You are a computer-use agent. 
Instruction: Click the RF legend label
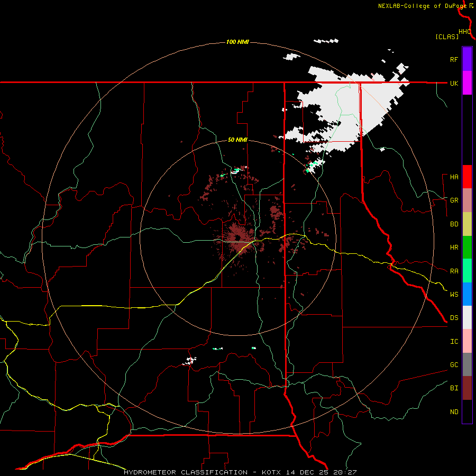tap(454, 59)
